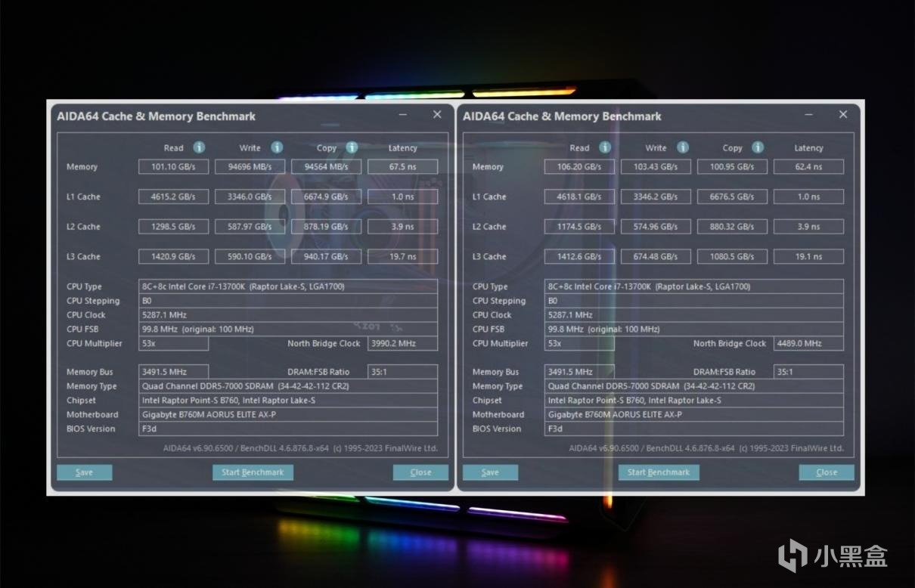
Task: Select L3 Cache Write value 674.48 GB/s
Action: pos(656,257)
